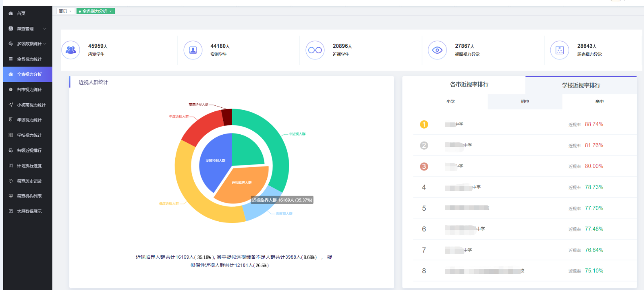Switch to the 各市近视率排行 tab
The width and height of the screenshot is (644, 290).
point(469,85)
